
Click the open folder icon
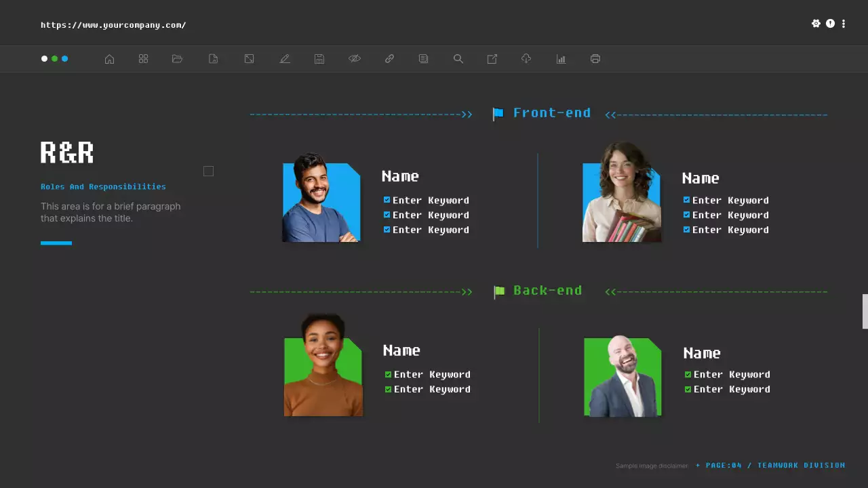(178, 59)
